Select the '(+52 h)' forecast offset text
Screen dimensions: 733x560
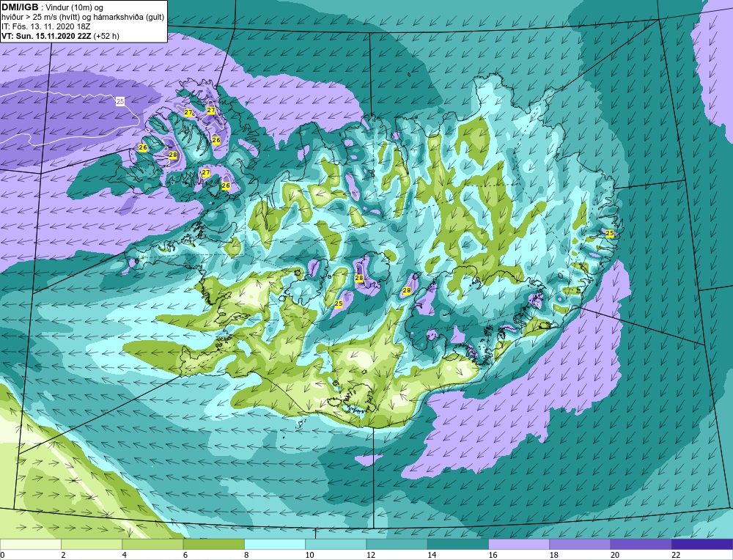tap(106, 36)
